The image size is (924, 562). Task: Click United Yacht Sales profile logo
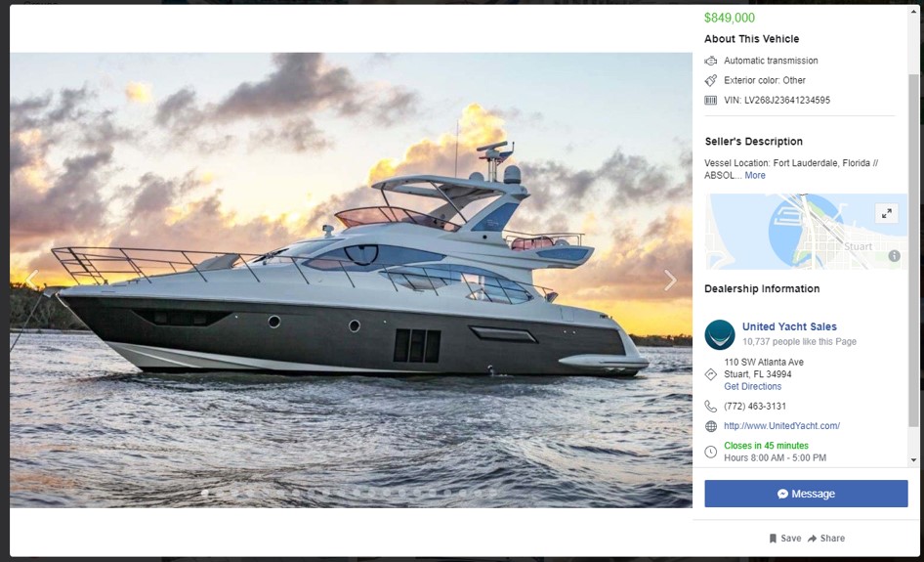click(720, 334)
